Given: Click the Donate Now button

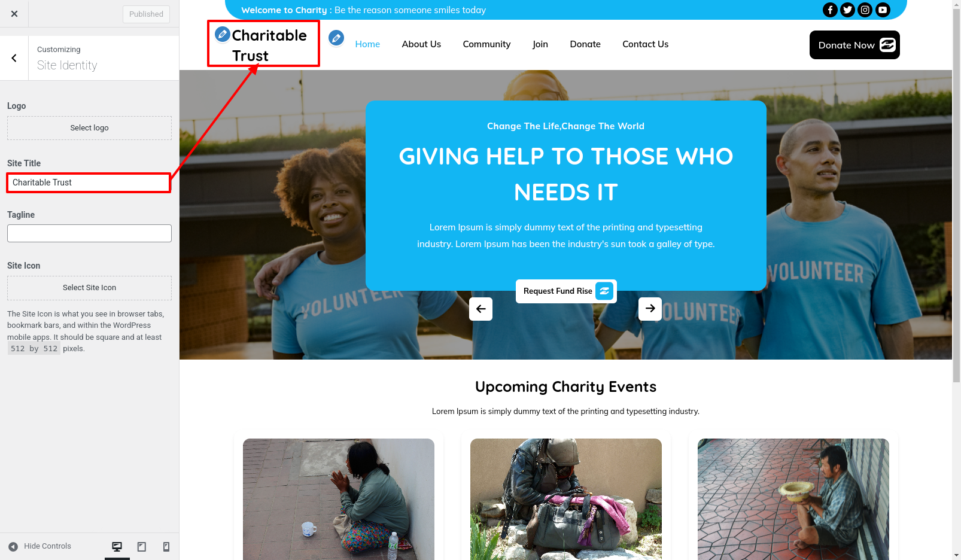Looking at the screenshot, I should 854,45.
